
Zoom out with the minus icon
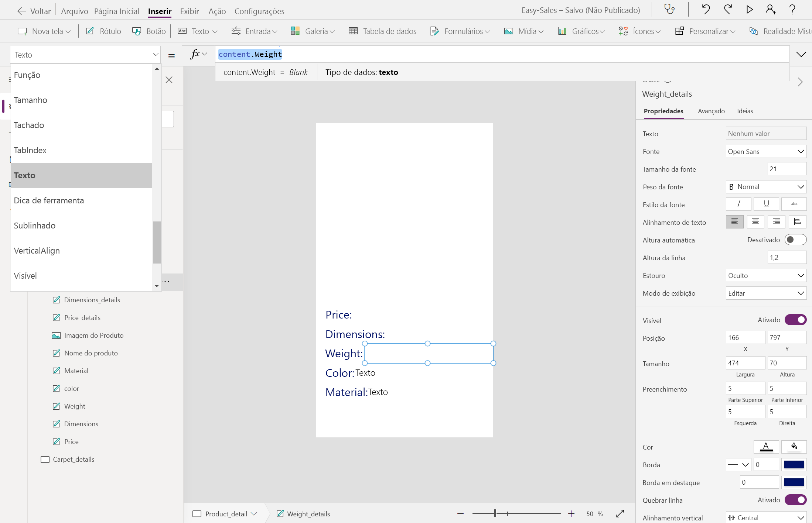click(460, 514)
